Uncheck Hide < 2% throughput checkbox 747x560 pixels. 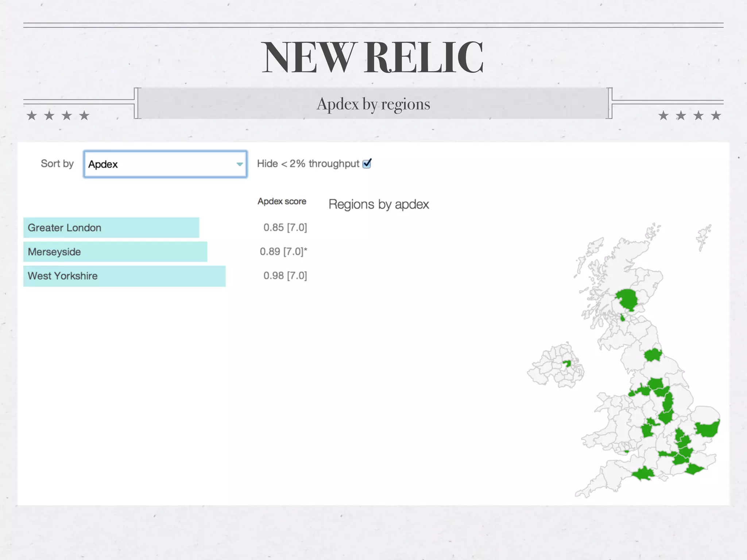click(367, 163)
